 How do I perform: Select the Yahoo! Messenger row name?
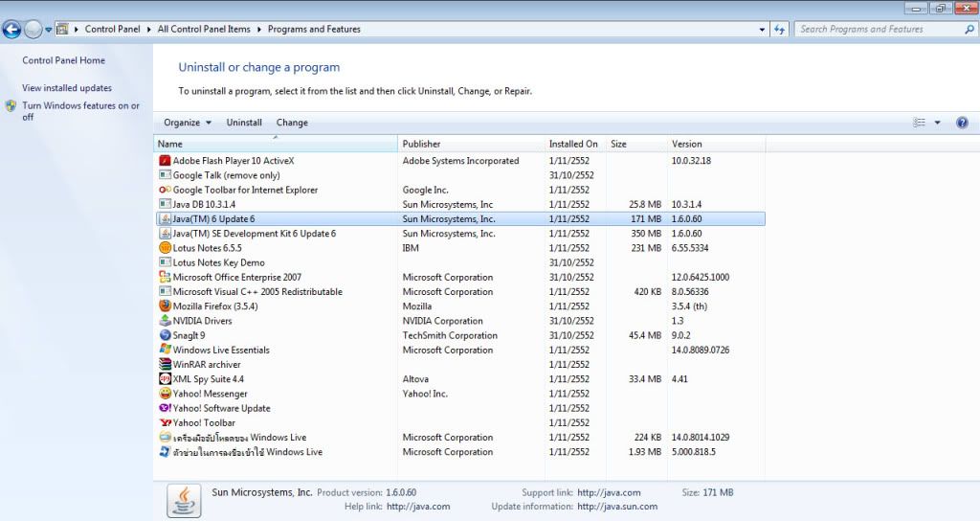point(210,394)
